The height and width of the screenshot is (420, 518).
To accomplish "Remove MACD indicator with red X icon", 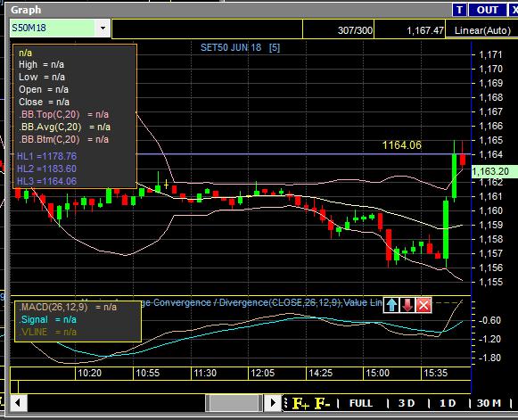I will [423, 305].
